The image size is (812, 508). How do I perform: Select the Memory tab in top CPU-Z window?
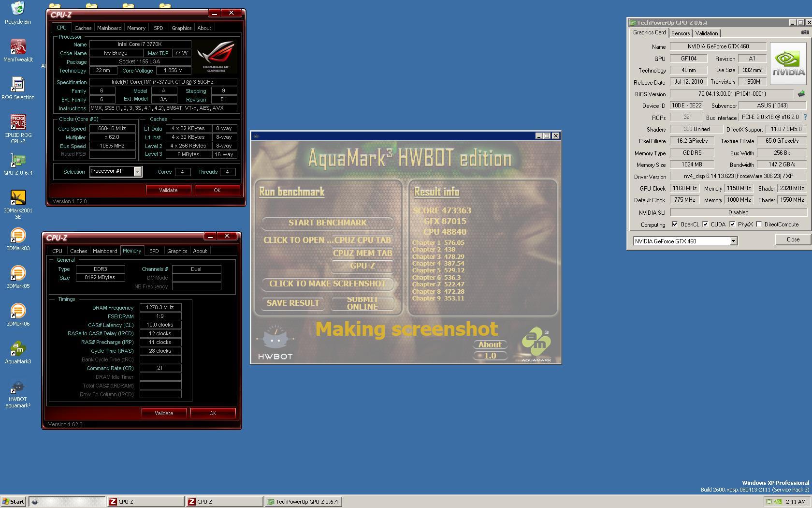tap(136, 28)
